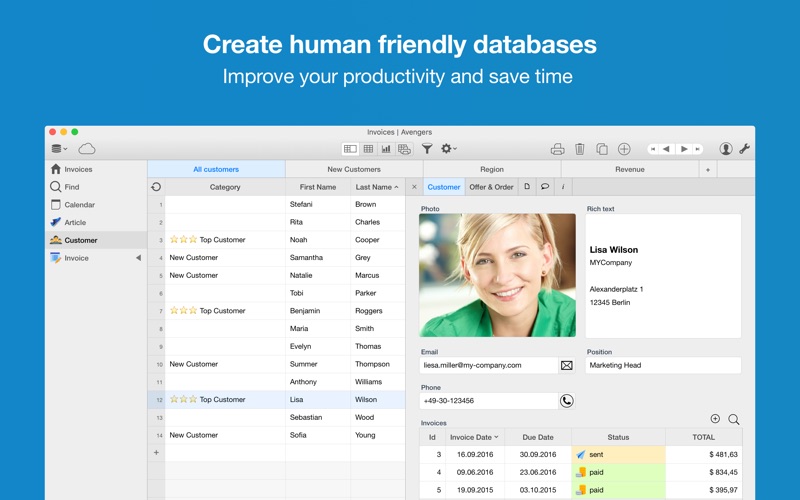Search invoices with magnifier icon
This screenshot has width=800, height=500.
pyautogui.click(x=734, y=419)
